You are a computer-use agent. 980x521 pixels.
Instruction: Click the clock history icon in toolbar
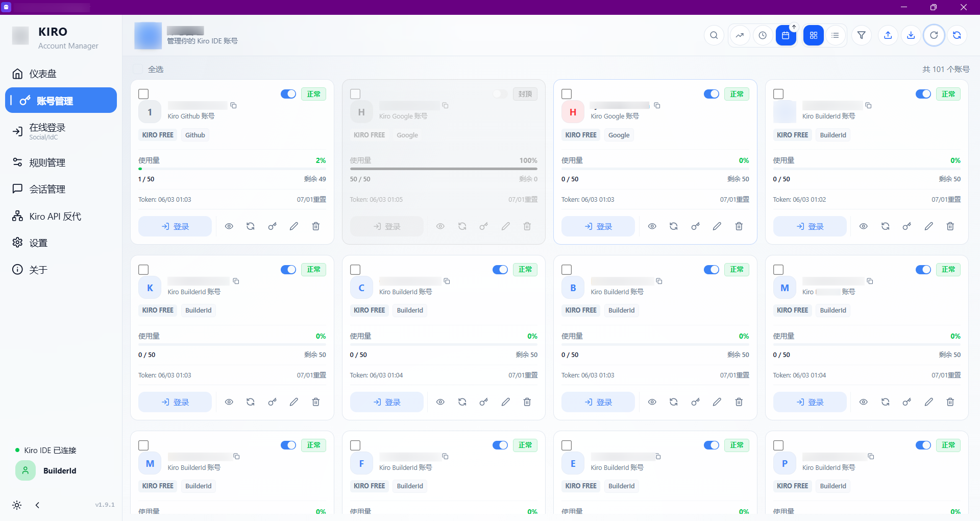[763, 35]
